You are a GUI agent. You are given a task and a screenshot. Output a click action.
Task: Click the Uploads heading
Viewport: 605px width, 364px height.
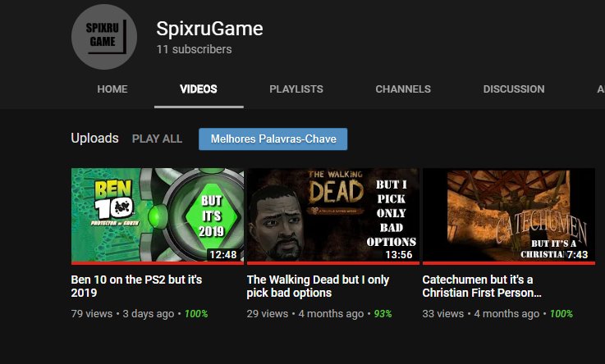(x=95, y=138)
